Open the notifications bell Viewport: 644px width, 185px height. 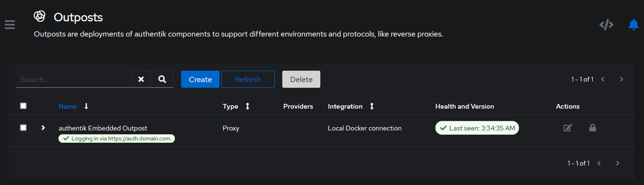coord(633,25)
